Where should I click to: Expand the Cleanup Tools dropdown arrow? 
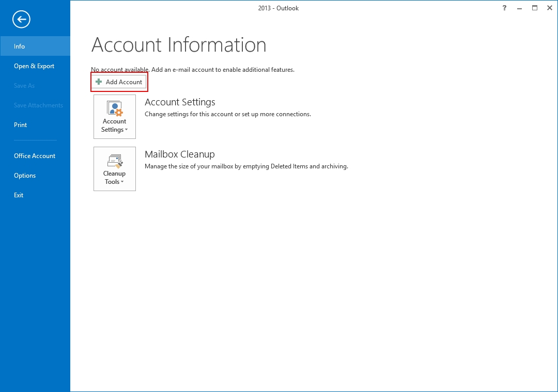tap(123, 182)
